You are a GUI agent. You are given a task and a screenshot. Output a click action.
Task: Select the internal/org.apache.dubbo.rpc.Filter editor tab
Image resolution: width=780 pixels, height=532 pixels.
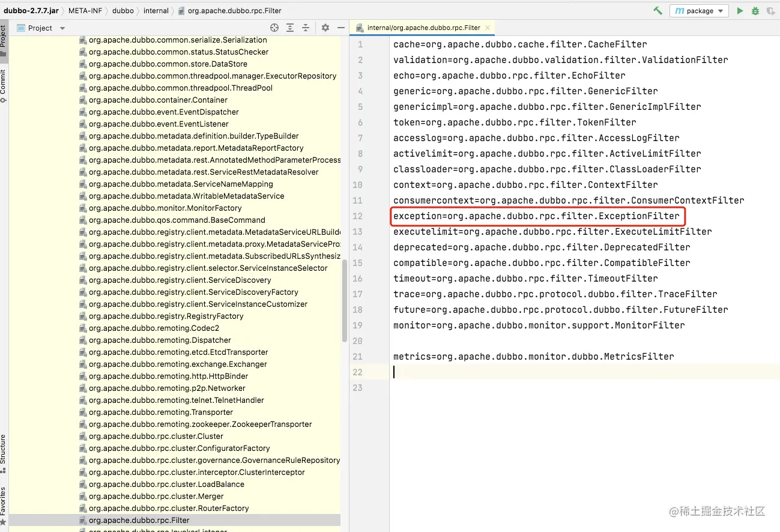(x=423, y=28)
